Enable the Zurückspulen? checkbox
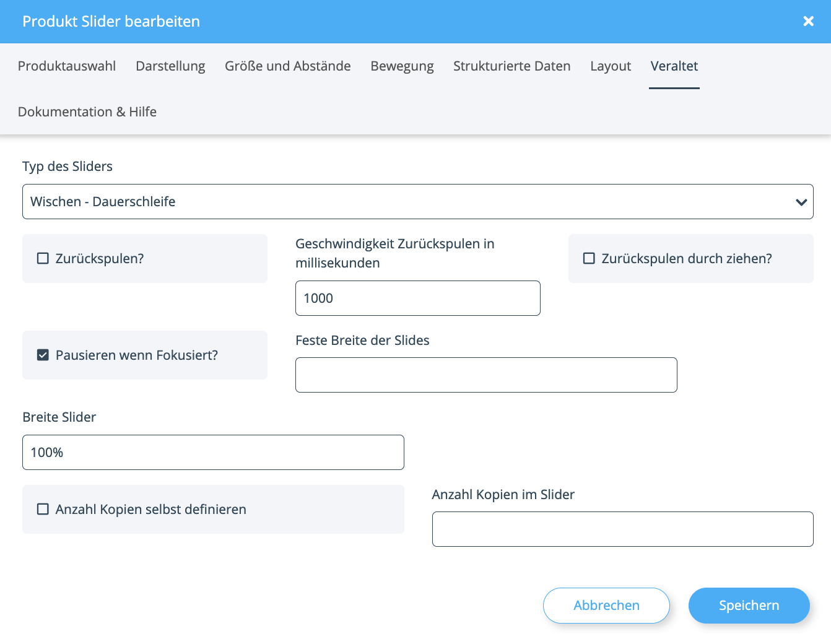The height and width of the screenshot is (644, 831). (x=43, y=259)
